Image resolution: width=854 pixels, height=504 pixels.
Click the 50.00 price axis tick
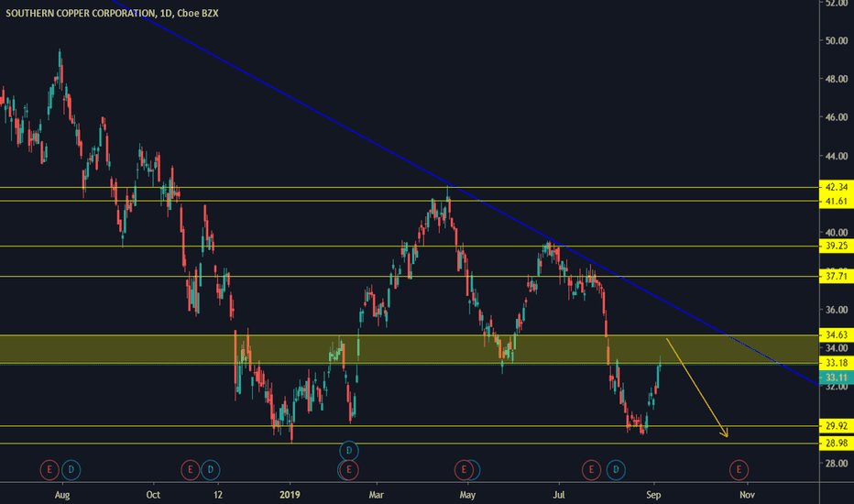click(837, 40)
